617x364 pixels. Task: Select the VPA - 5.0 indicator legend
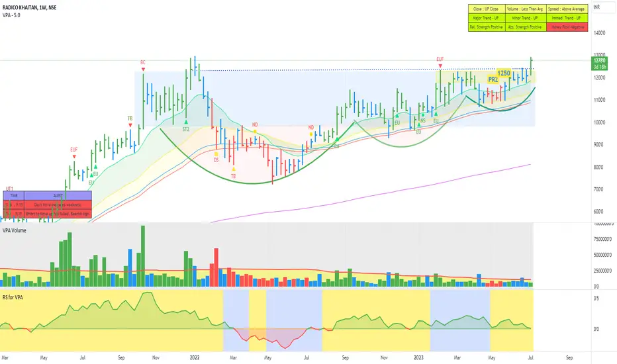tap(11, 15)
